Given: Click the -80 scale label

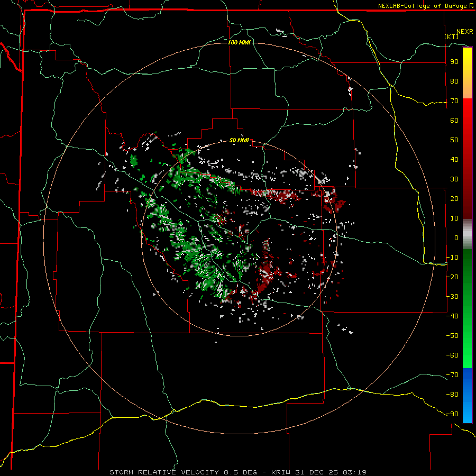Looking at the screenshot, I should tap(452, 395).
